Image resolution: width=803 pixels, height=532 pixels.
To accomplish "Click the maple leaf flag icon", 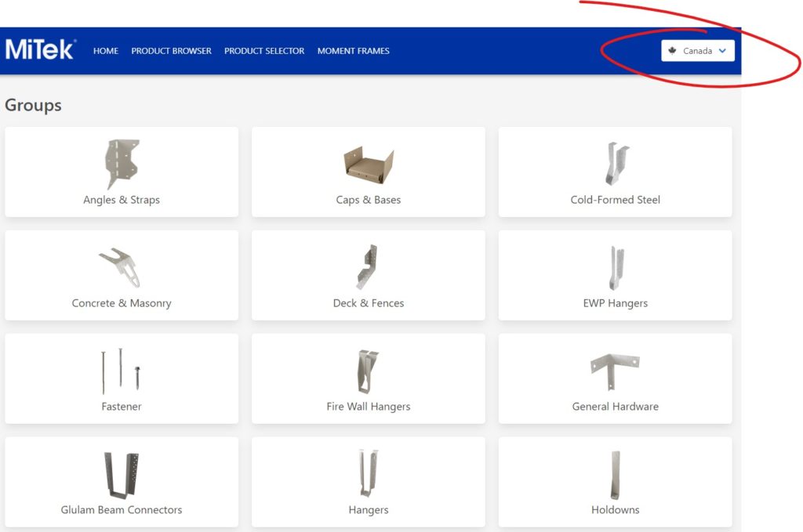I will coord(672,51).
